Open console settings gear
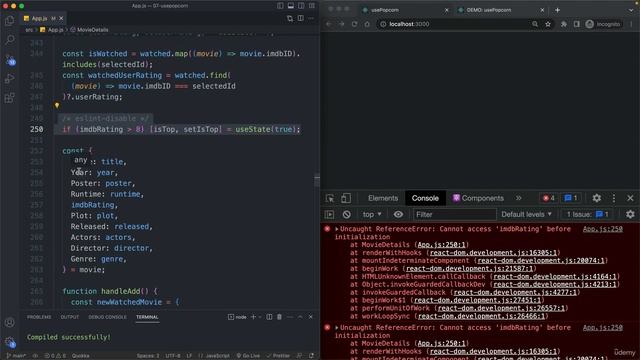 coord(630,214)
